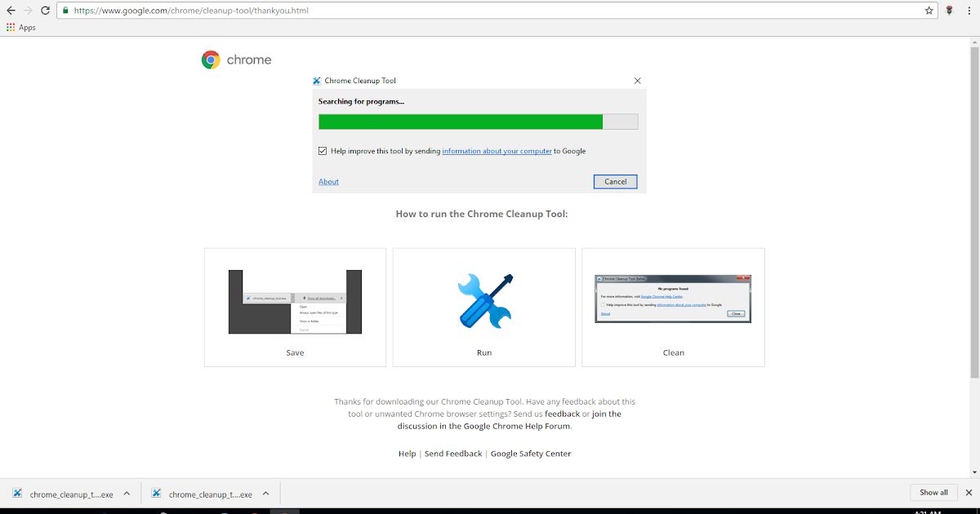The image size is (980, 514).
Task: Click the Chrome logo at page top
Action: [x=211, y=59]
